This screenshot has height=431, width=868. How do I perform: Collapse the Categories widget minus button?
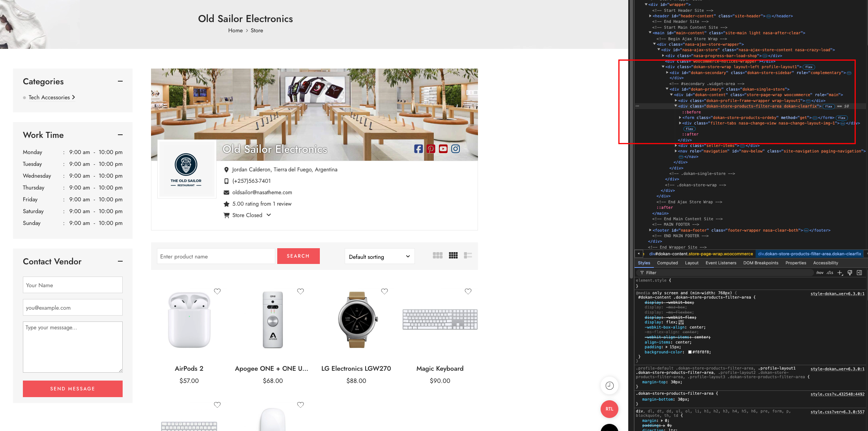(x=120, y=81)
